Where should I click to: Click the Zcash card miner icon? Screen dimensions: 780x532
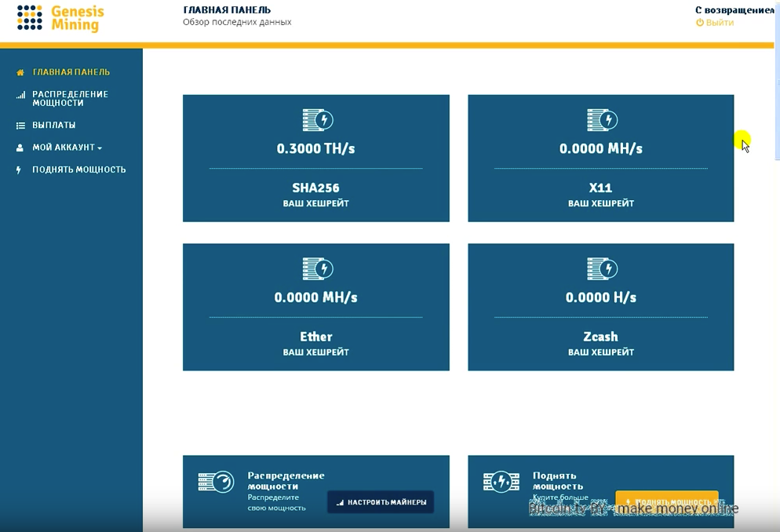click(x=602, y=269)
